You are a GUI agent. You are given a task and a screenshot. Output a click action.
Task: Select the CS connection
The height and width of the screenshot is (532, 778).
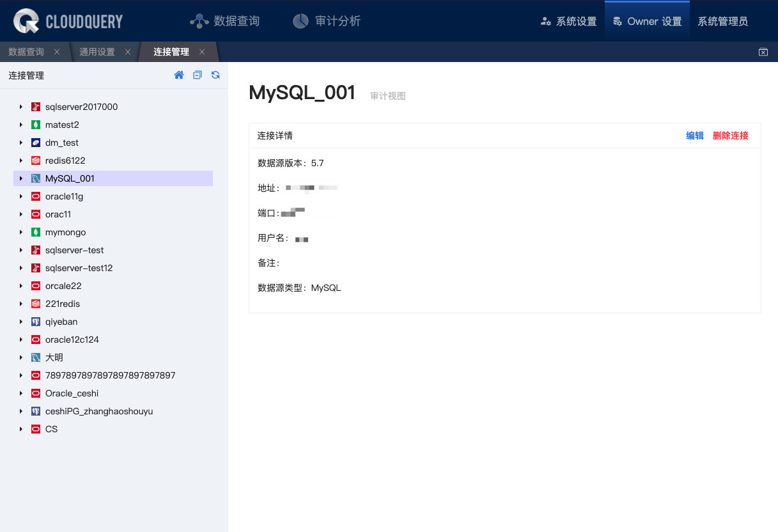point(51,429)
